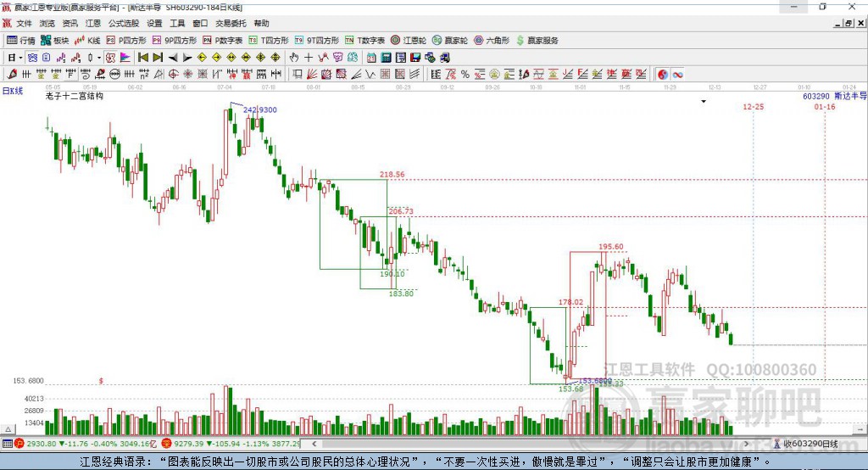
Task: Open the 六角形 hexagon chart
Action: (492, 41)
